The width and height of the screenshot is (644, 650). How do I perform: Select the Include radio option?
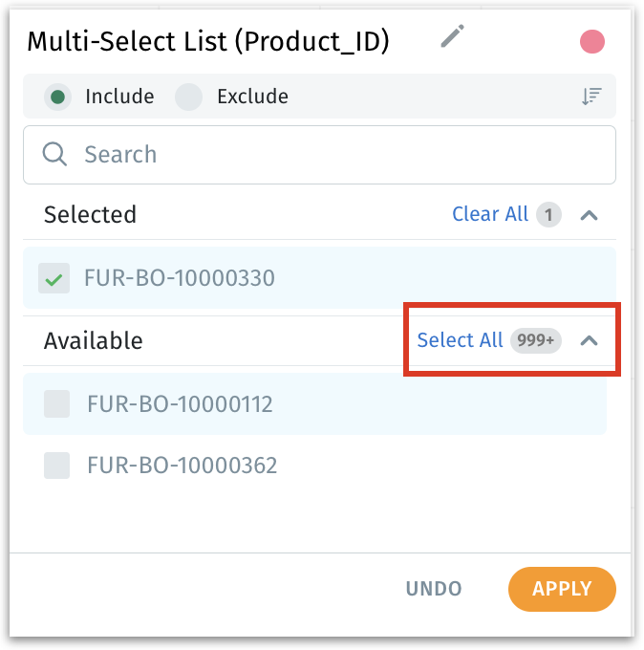[x=58, y=97]
